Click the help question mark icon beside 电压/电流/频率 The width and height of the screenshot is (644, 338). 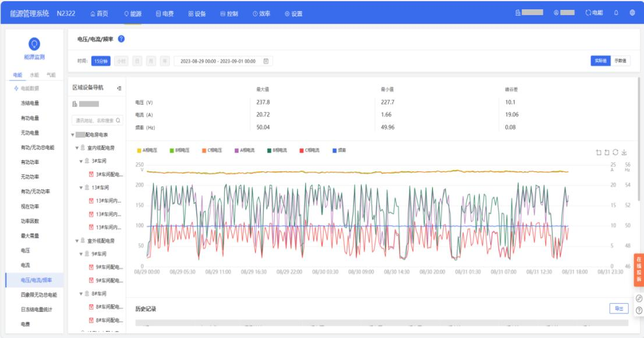click(x=122, y=39)
